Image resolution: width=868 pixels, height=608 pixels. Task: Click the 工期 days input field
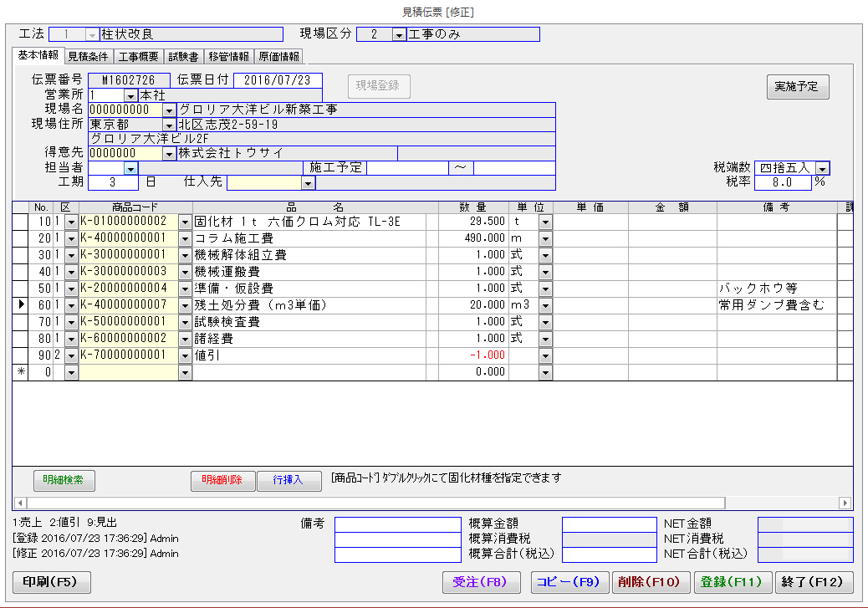point(113,182)
